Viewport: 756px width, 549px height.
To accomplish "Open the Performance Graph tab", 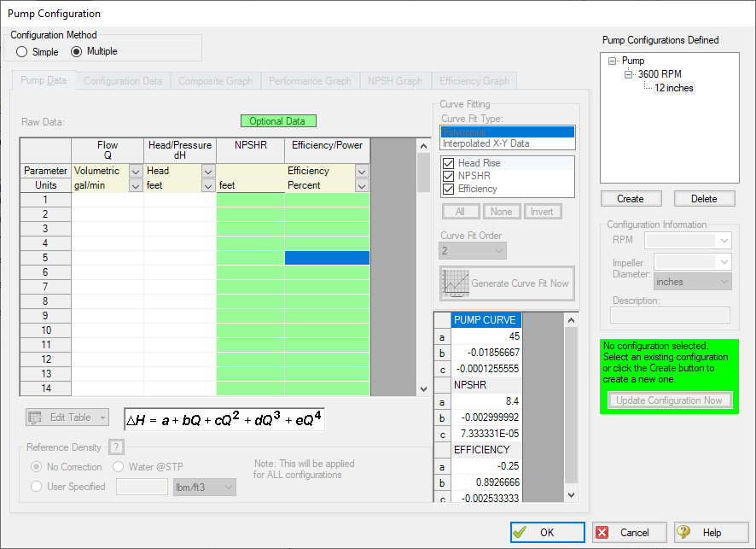I will point(310,81).
